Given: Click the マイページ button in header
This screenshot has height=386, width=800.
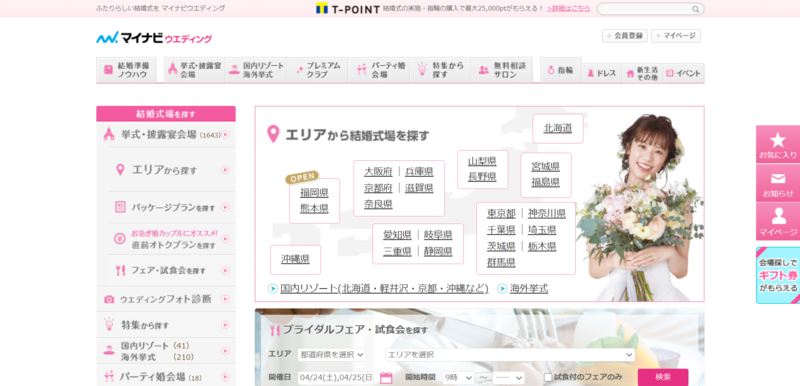Looking at the screenshot, I should click(x=676, y=36).
